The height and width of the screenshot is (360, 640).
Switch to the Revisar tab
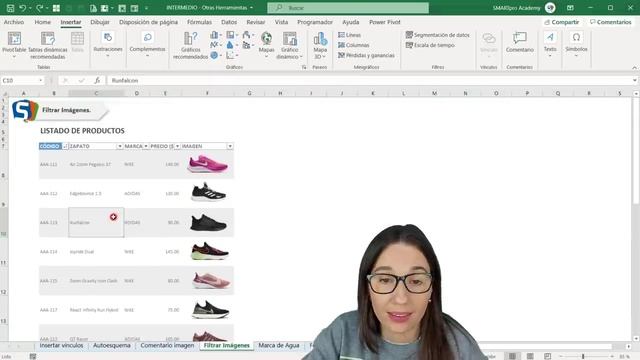pyautogui.click(x=256, y=22)
